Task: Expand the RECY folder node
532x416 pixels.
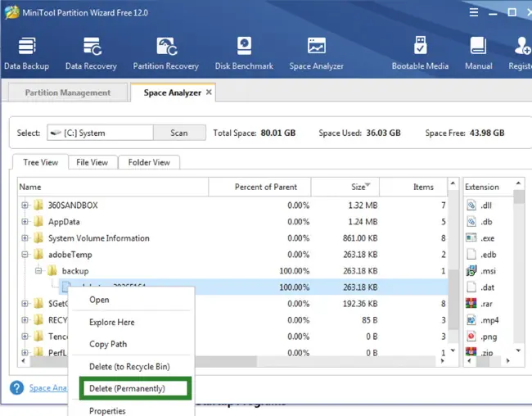Action: (x=25, y=319)
